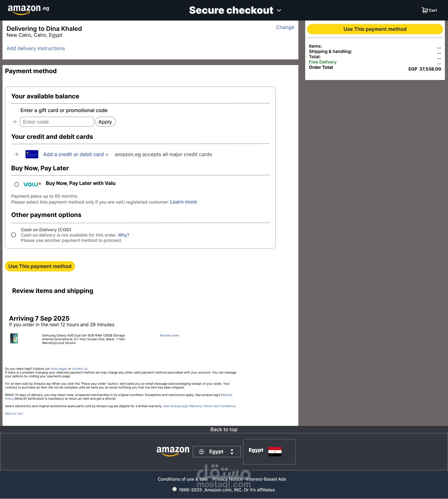The image size is (448, 499).
Task: Click the Apply button for the promo code
Action: click(105, 122)
